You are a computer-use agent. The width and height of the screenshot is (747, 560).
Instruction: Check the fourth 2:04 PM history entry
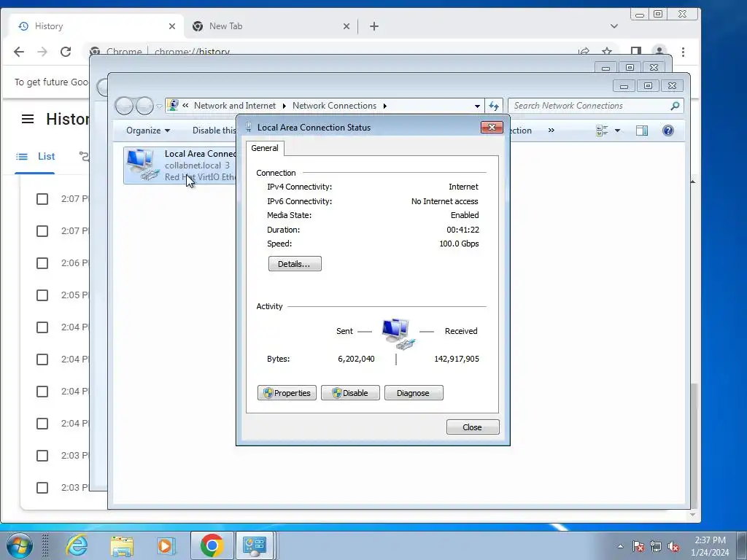pos(42,424)
